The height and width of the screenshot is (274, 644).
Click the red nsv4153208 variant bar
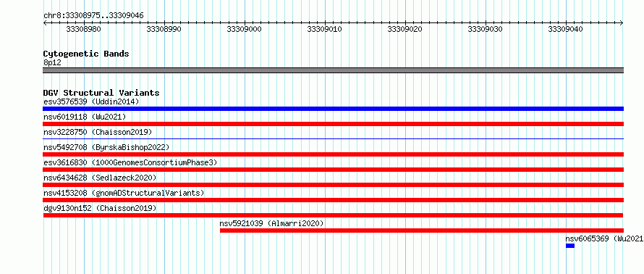[x=333, y=200]
